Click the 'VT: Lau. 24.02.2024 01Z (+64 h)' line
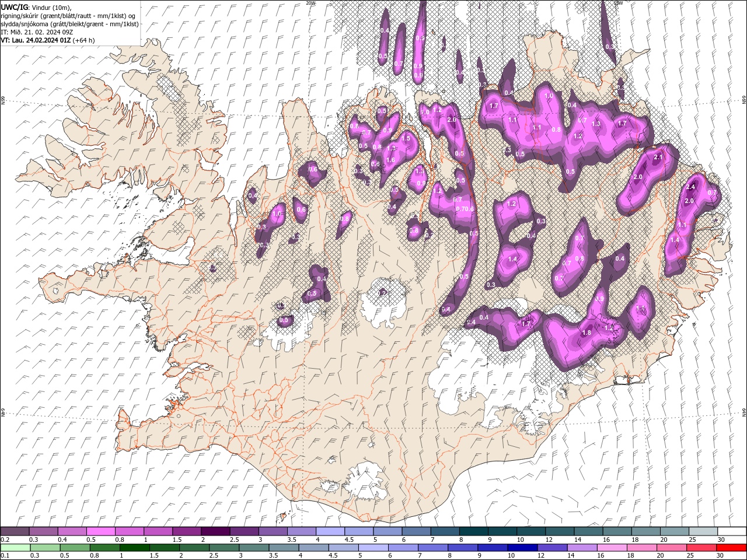The height and width of the screenshot is (560, 747). pos(48,40)
